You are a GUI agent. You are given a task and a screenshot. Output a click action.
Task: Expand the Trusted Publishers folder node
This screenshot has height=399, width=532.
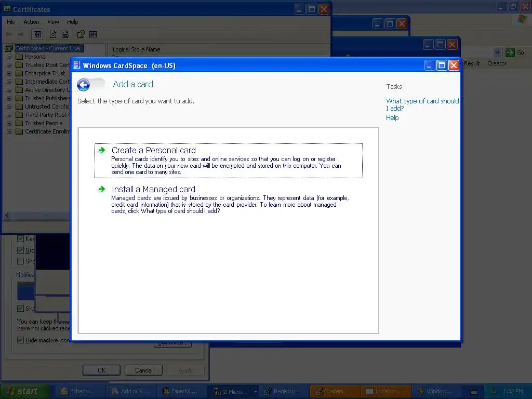(x=9, y=98)
